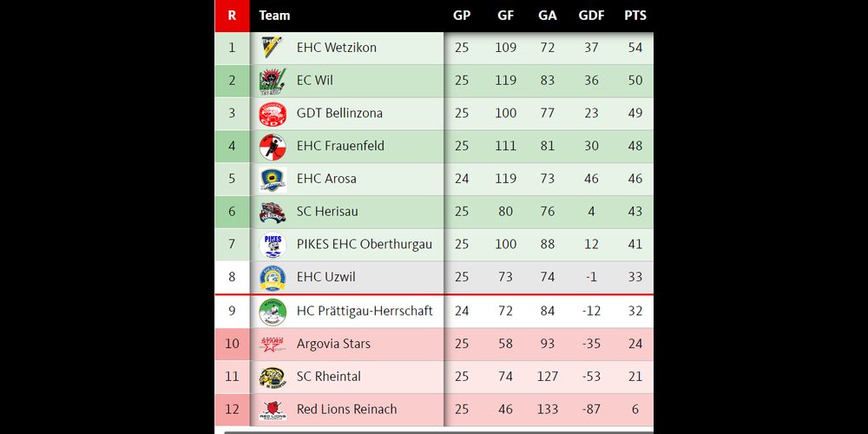Click the horizontal scrollbar below the table
The image size is (868, 434).
pyautogui.click(x=434, y=431)
